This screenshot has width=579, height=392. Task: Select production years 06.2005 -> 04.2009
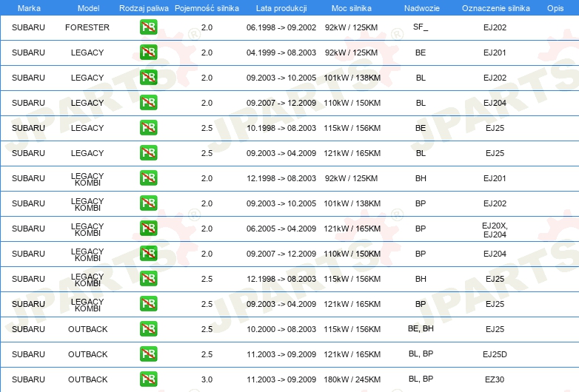[x=281, y=229]
